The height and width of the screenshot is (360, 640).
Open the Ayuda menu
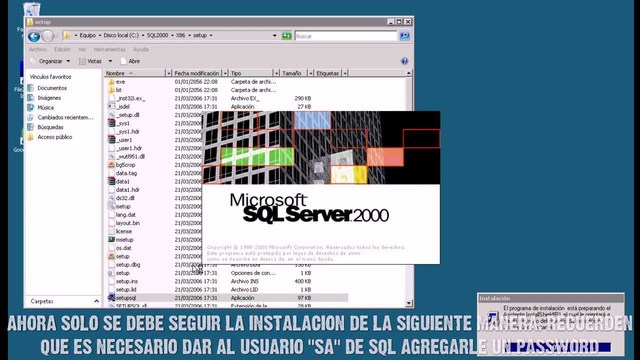click(x=141, y=49)
